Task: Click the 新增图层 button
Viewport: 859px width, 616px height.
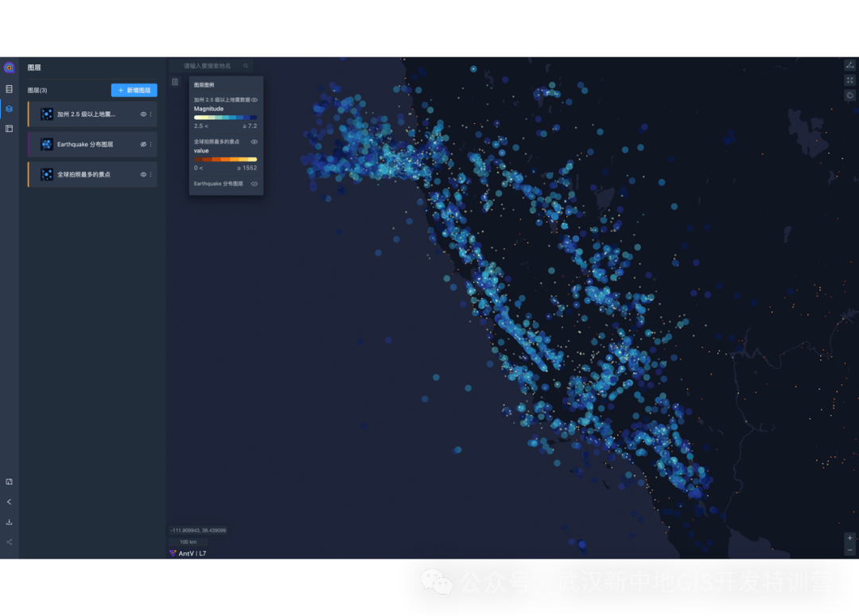Action: tap(134, 90)
